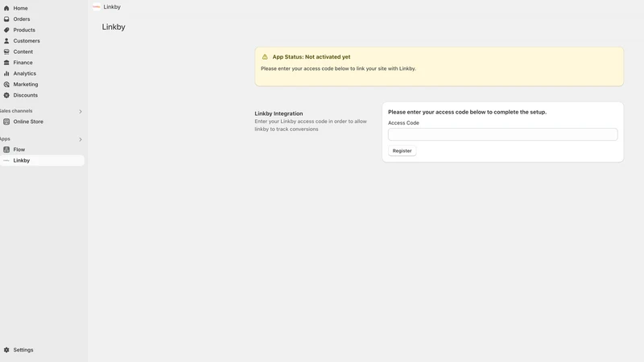644x362 pixels.
Task: Click the Linkby breadcrumb title in header
Action: coord(112,6)
